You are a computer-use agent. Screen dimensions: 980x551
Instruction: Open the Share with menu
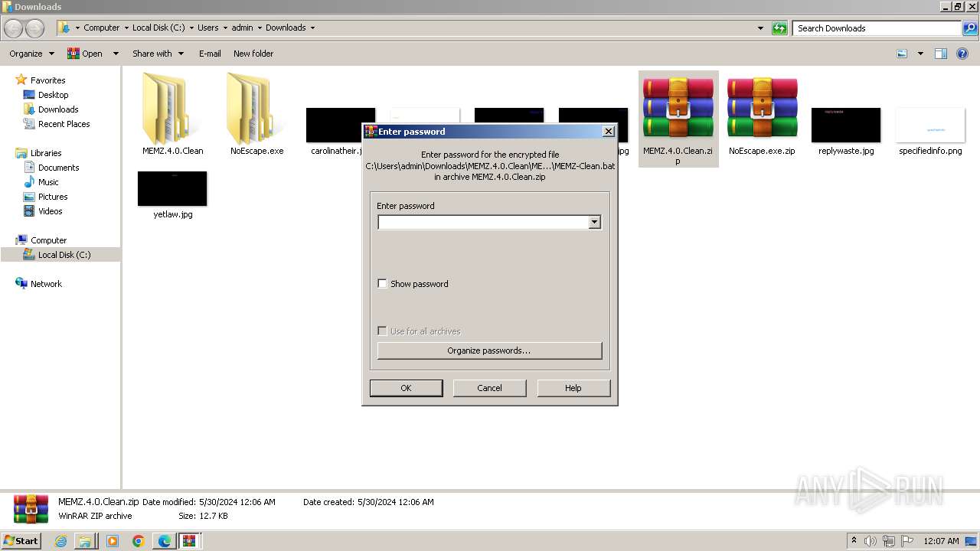(158, 54)
